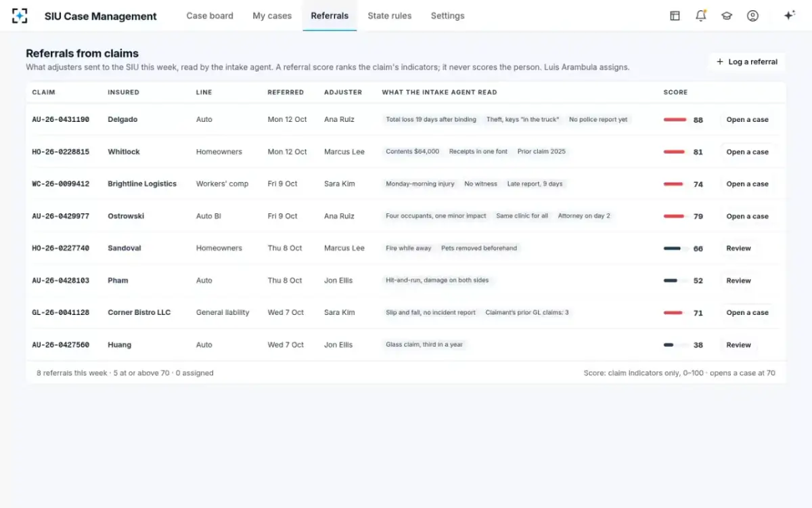This screenshot has height=508, width=812.
Task: Open the graduation cap training icon
Action: 727,16
